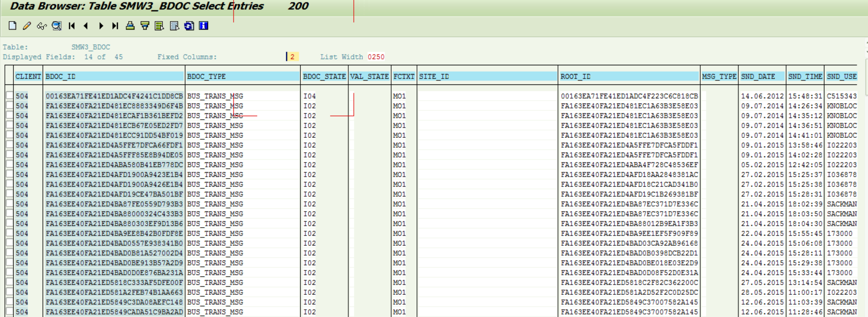Image resolution: width=868 pixels, height=317 pixels.
Task: Click the blue Information icon
Action: (x=204, y=26)
